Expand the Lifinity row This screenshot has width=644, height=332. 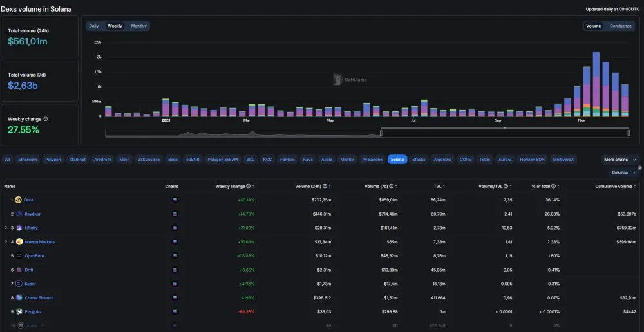[6, 228]
